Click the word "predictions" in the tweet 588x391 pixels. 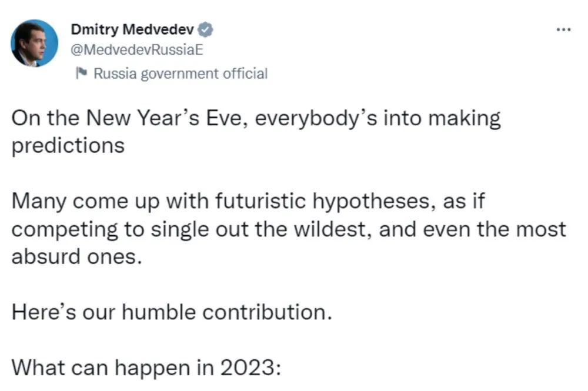tap(68, 145)
